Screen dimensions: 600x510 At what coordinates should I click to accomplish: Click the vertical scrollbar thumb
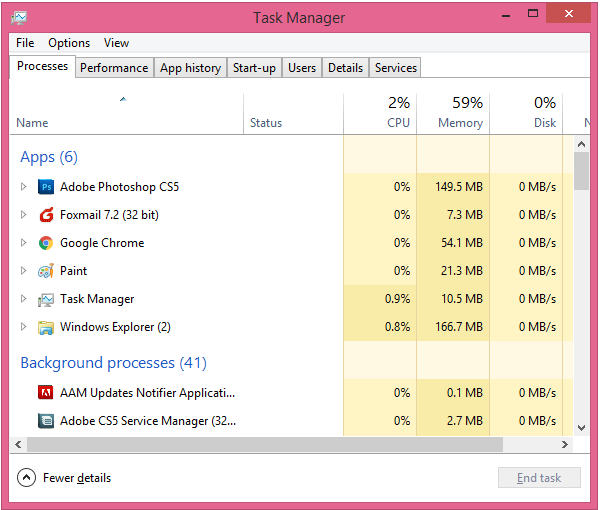[582, 171]
